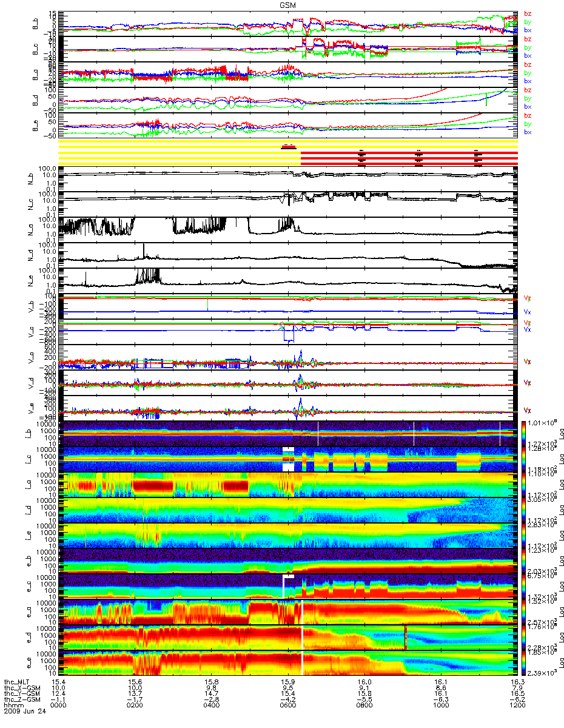The image size is (564, 728).
Task: Click the thc_Z-GSM row label
Action: (x=23, y=698)
